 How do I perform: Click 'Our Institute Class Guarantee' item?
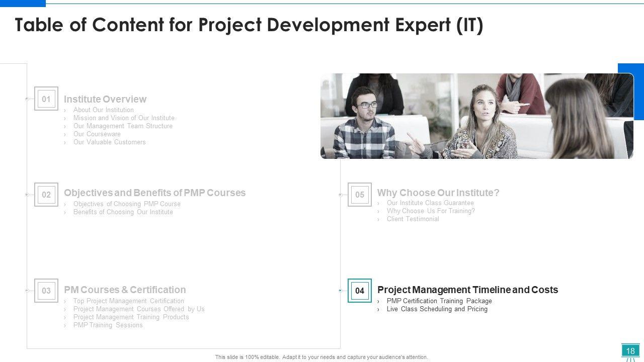[430, 203]
